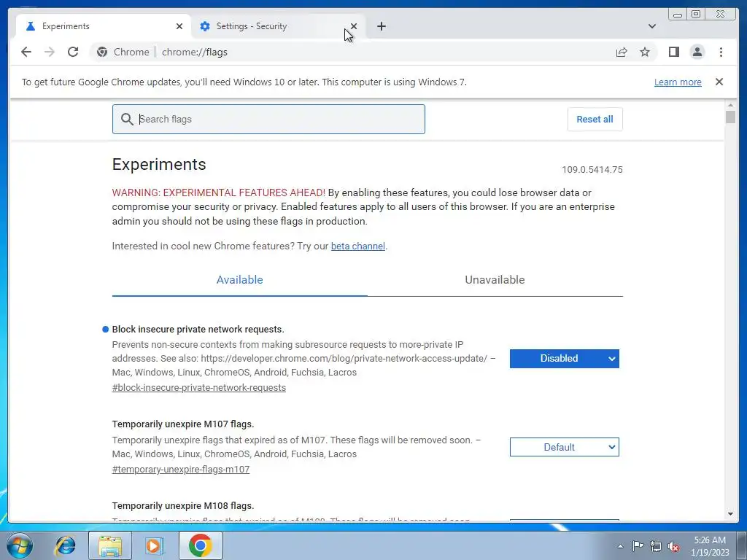Open the side panel icon
The width and height of the screenshot is (747, 560).
click(x=673, y=52)
